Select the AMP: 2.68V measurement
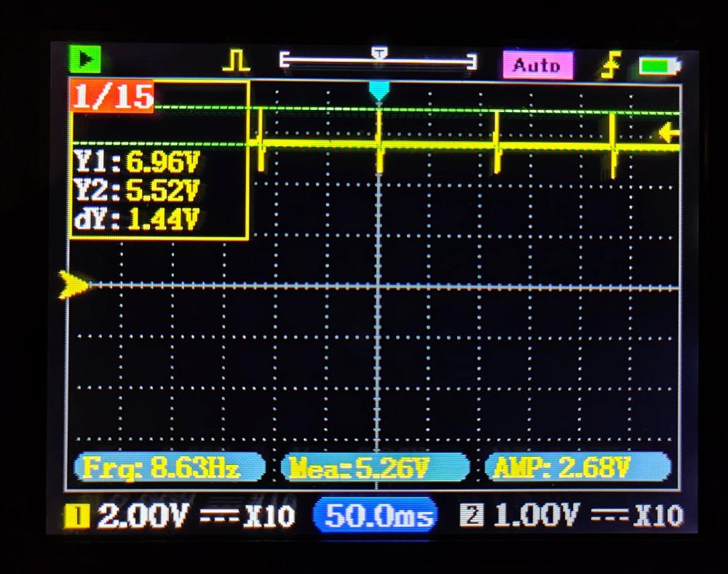 (577, 467)
